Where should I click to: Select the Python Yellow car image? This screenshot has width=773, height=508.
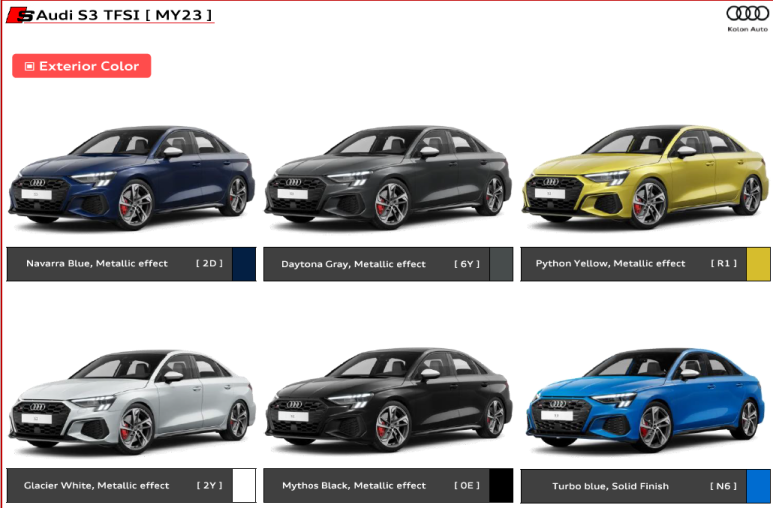pos(645,177)
